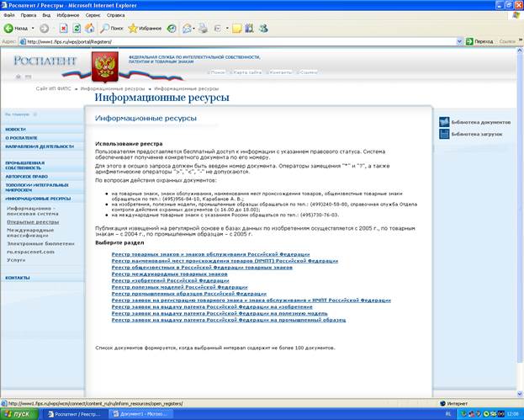This screenshot has width=524, height=420.
Task: Open the Сервис menu
Action: coord(93,15)
